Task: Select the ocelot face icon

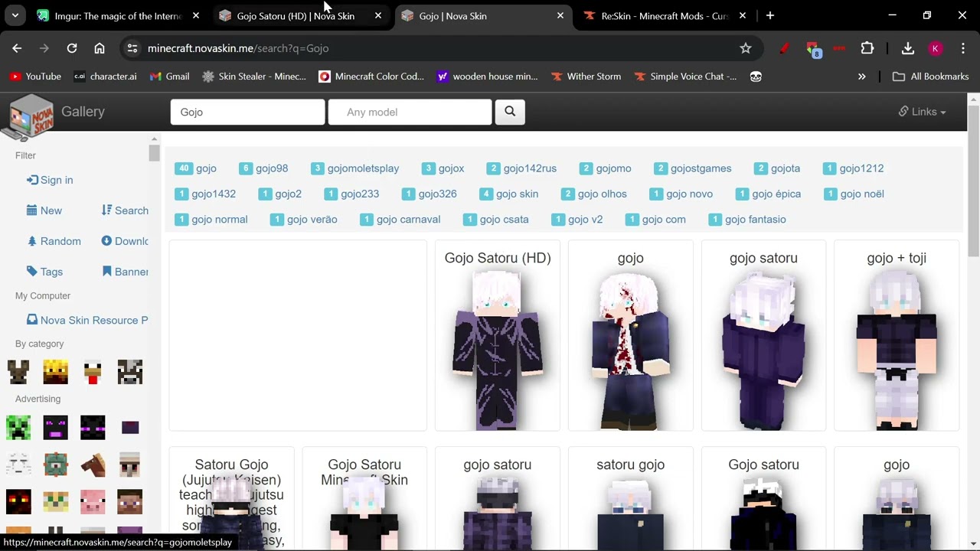Action: pos(55,502)
